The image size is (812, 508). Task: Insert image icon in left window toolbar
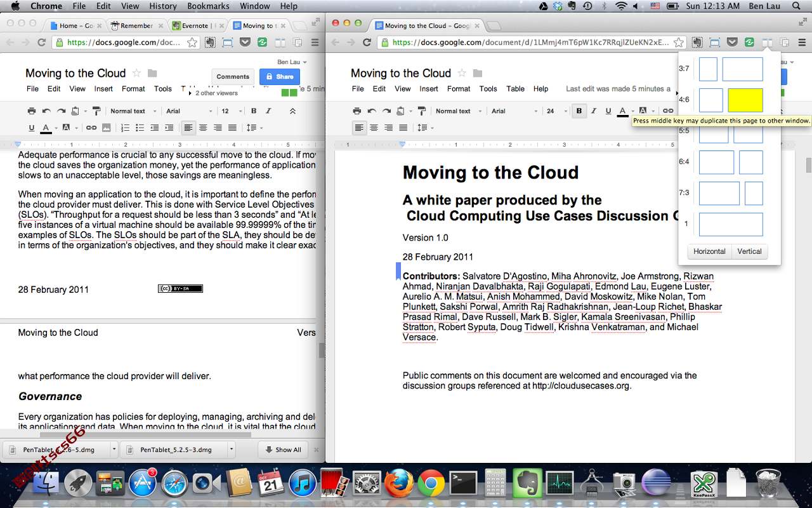point(106,128)
